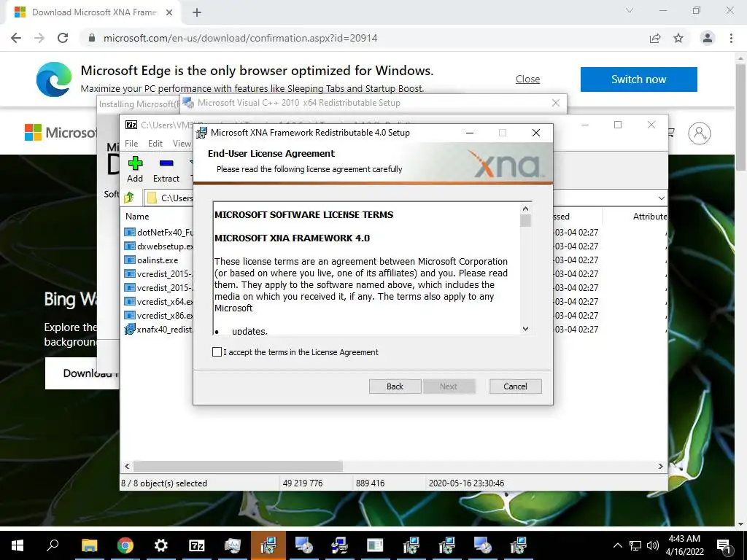This screenshot has width=747, height=560.
Task: Select the xnafx40_redist file row
Action: pyautogui.click(x=158, y=329)
